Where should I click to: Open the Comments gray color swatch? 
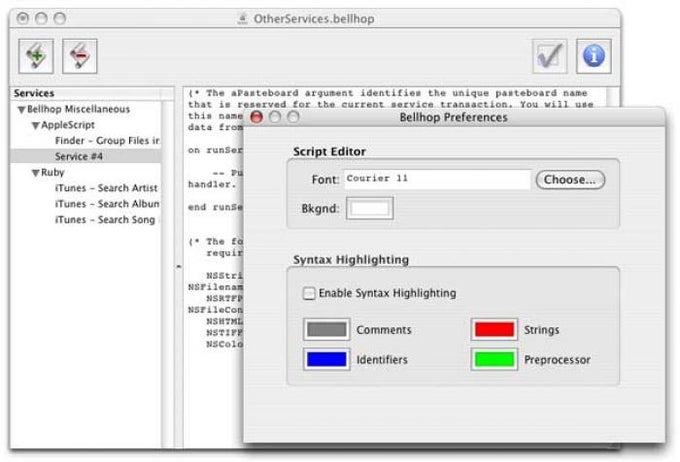click(327, 330)
